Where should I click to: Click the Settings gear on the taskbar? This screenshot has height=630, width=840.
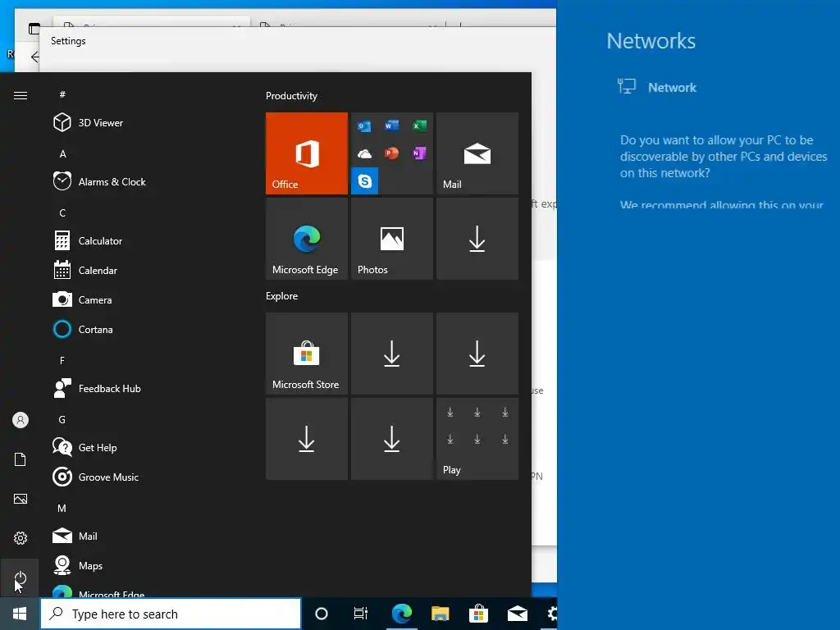tap(551, 614)
